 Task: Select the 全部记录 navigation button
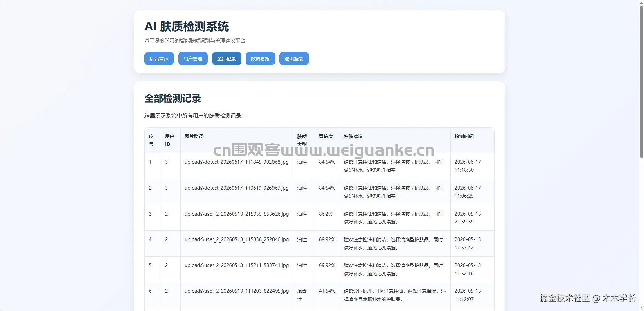tap(226, 59)
